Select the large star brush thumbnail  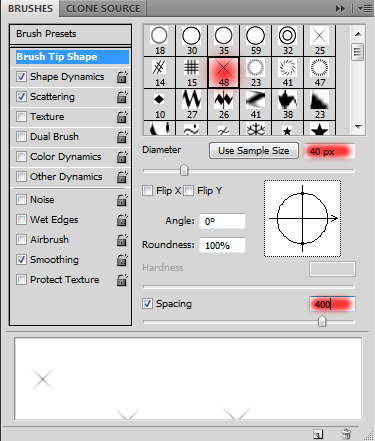coord(319,128)
